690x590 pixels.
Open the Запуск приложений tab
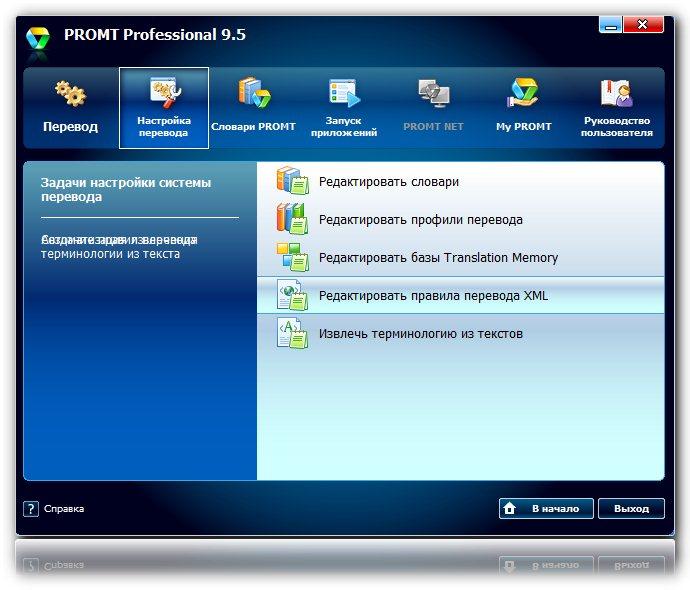(344, 108)
